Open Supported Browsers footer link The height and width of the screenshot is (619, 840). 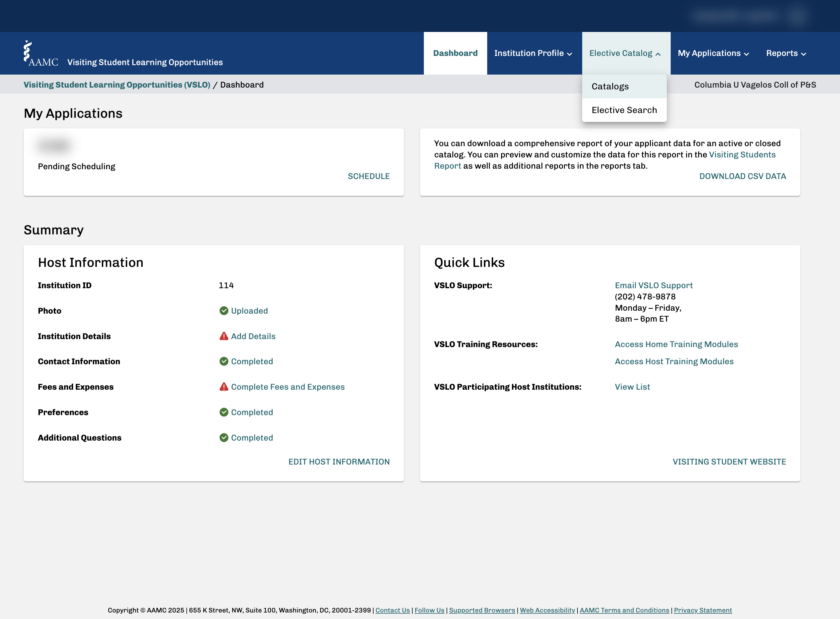(482, 610)
